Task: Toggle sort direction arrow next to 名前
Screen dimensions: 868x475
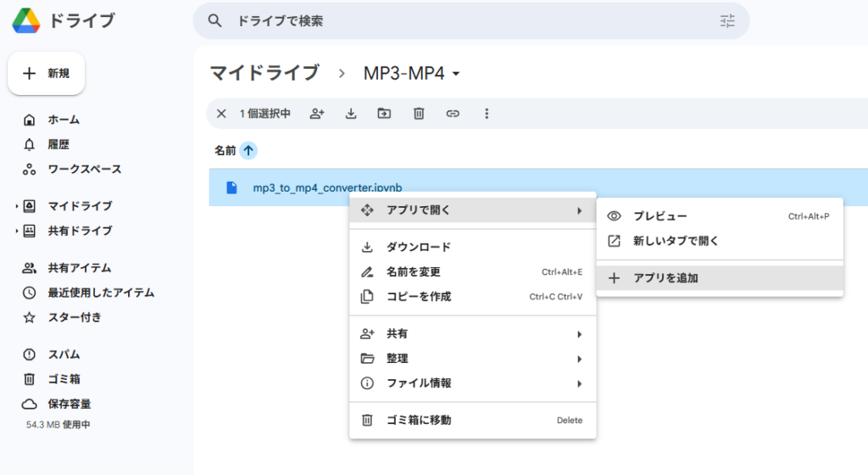Action: (248, 150)
